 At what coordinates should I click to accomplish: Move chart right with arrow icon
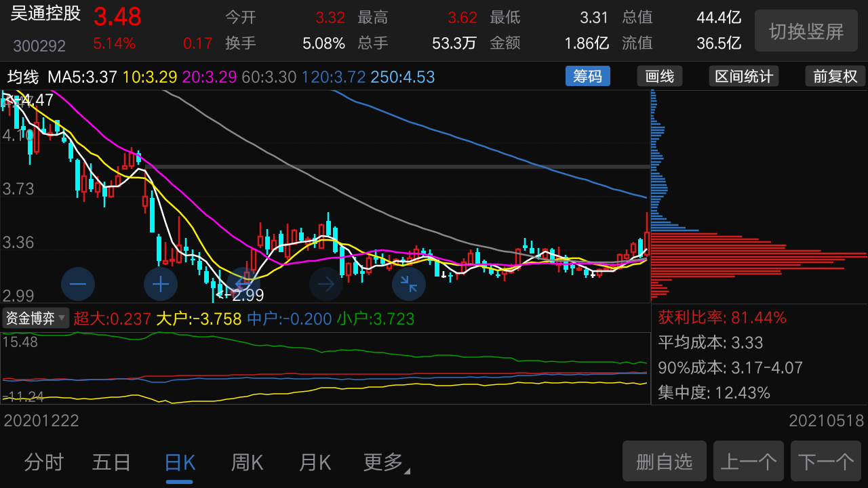click(326, 284)
